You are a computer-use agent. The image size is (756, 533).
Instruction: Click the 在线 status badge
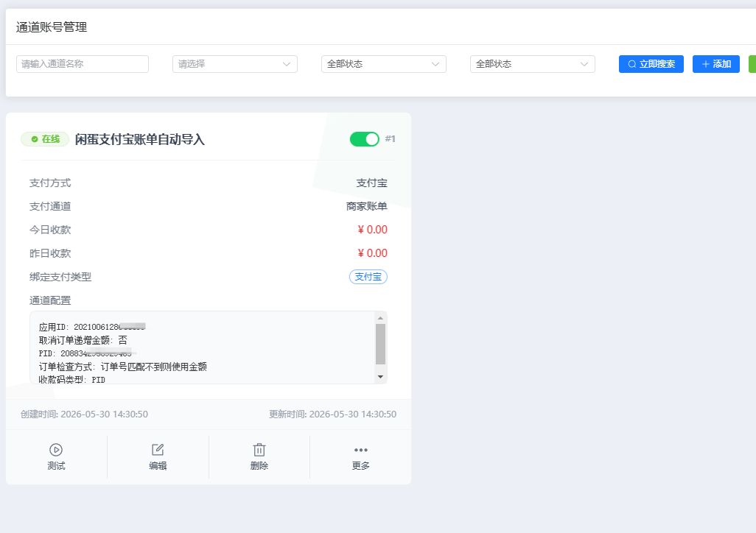point(45,139)
